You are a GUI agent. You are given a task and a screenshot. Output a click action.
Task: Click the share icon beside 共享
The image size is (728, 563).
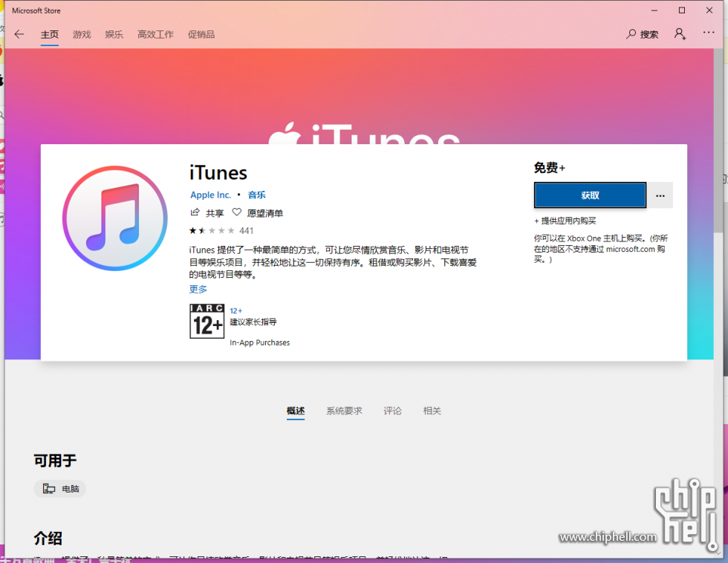195,212
